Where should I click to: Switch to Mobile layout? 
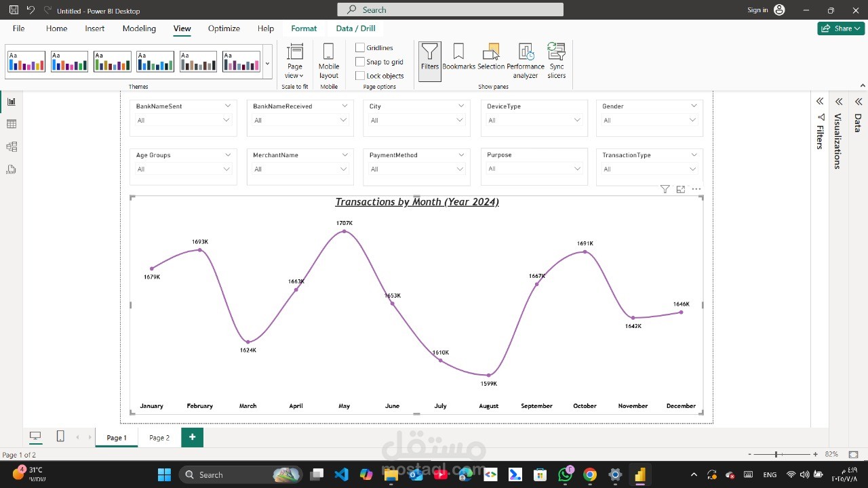coord(329,60)
